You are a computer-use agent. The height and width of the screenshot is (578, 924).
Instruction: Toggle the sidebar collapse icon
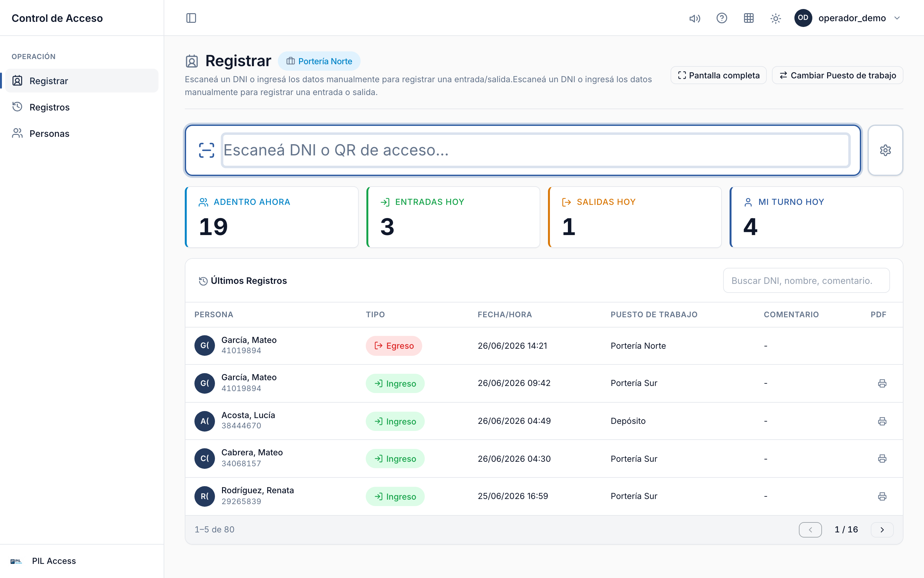pyautogui.click(x=191, y=18)
